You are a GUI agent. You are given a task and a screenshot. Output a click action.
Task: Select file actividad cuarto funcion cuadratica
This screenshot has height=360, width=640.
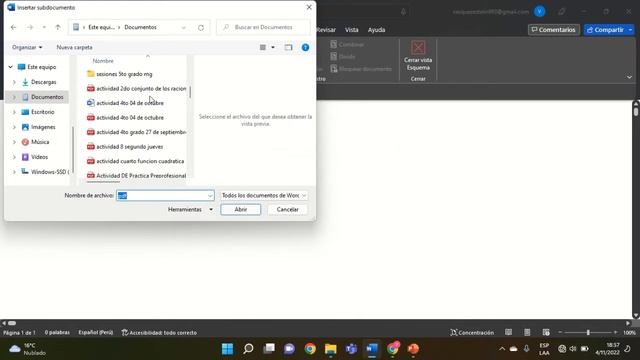[x=136, y=161]
